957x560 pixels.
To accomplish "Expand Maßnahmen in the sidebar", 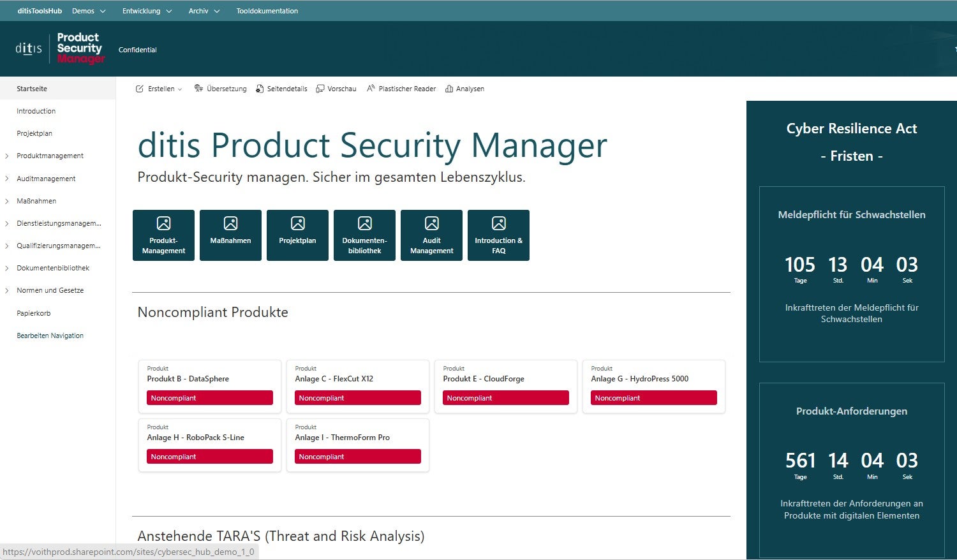I will (6, 201).
